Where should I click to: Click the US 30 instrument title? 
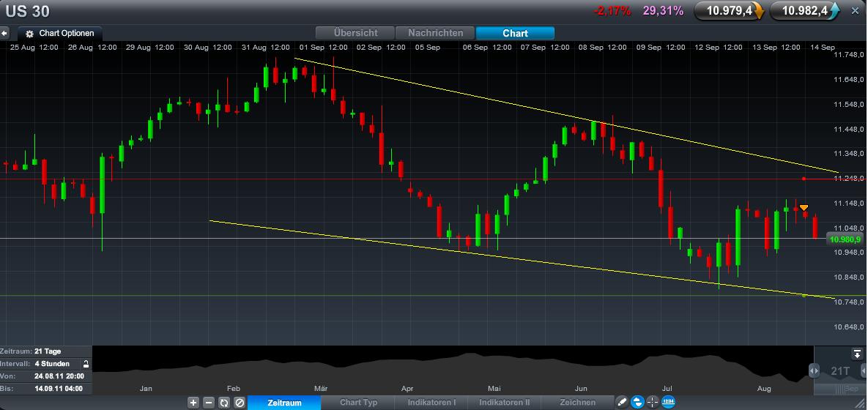pyautogui.click(x=27, y=11)
